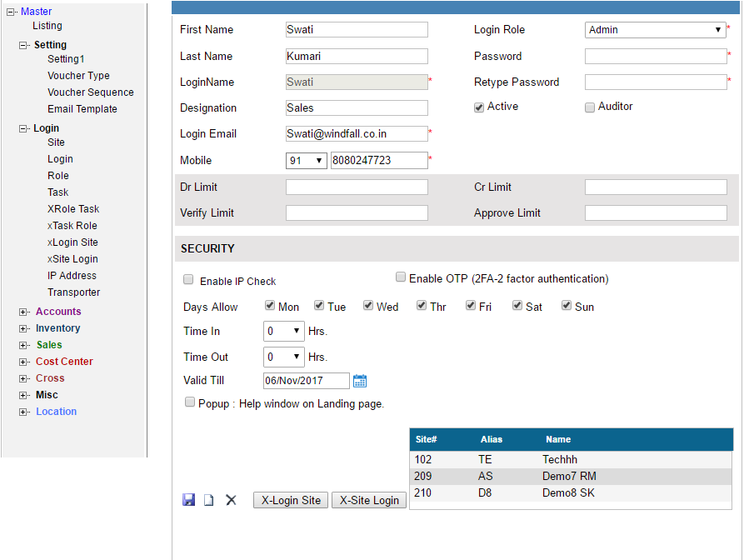Click the Dr Limit field
Screen dimensions: 744x560
tap(357, 187)
